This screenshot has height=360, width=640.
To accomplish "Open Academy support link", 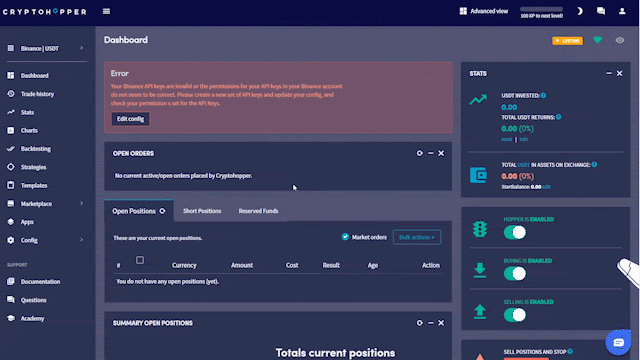I will pyautogui.click(x=25, y=318).
